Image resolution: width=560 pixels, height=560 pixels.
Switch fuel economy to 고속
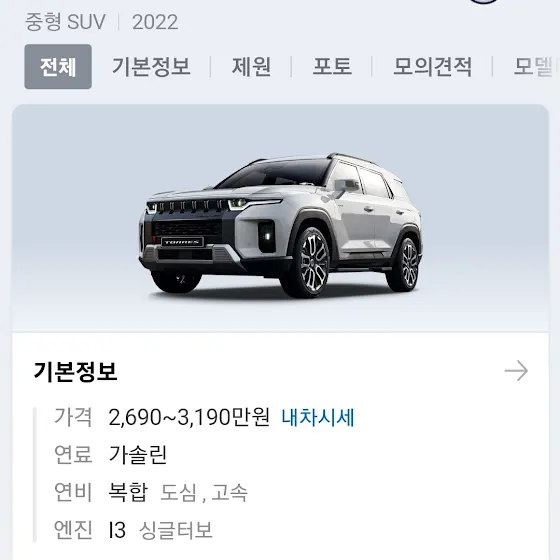coord(229,492)
